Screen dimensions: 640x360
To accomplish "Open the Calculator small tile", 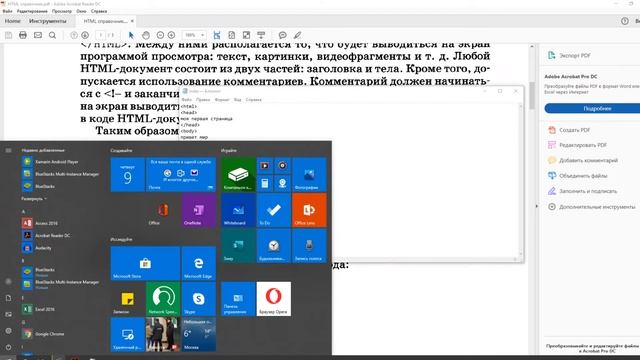I will point(265,183).
